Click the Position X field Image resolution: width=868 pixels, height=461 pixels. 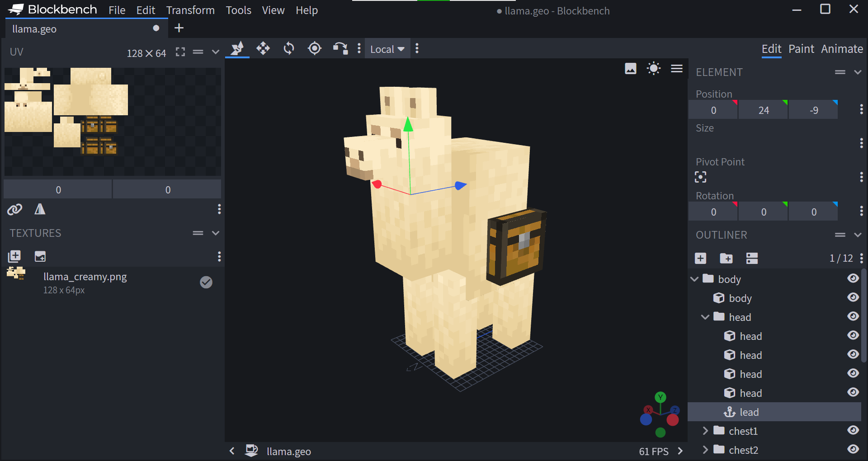click(713, 110)
